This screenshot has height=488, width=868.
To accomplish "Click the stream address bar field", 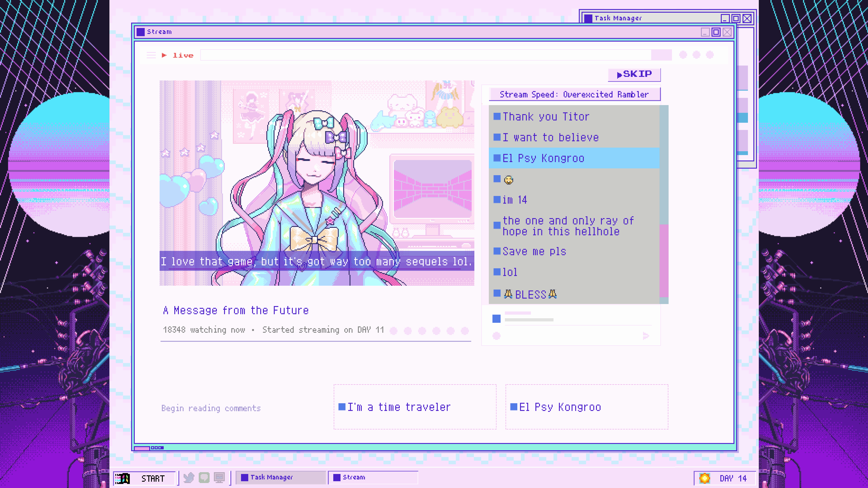I will click(426, 55).
